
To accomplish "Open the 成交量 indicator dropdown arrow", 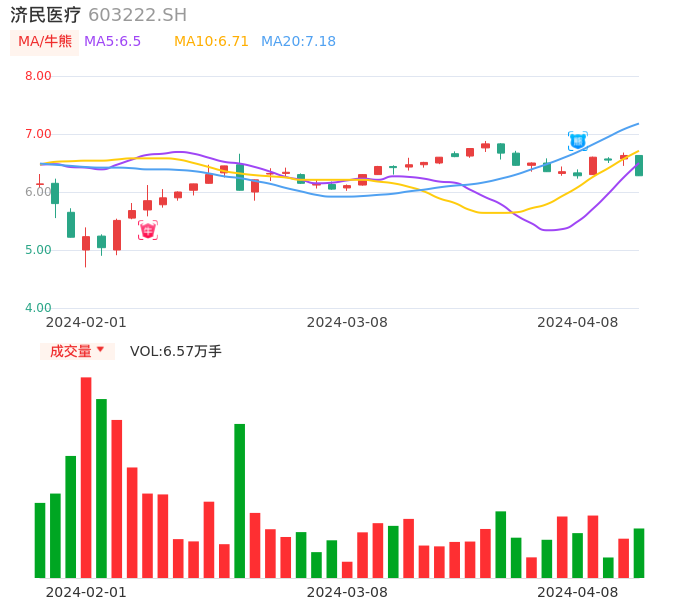I will (x=100, y=350).
